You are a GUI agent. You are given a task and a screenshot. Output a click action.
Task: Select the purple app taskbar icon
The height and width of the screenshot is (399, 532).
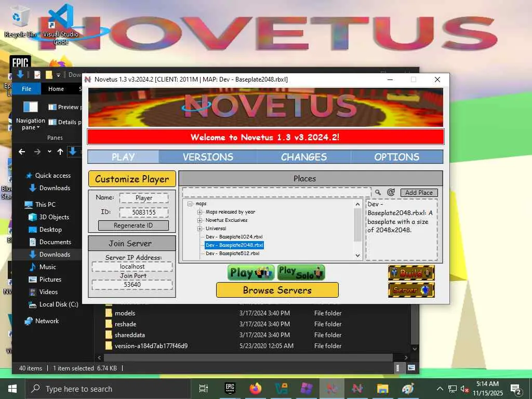(x=307, y=389)
